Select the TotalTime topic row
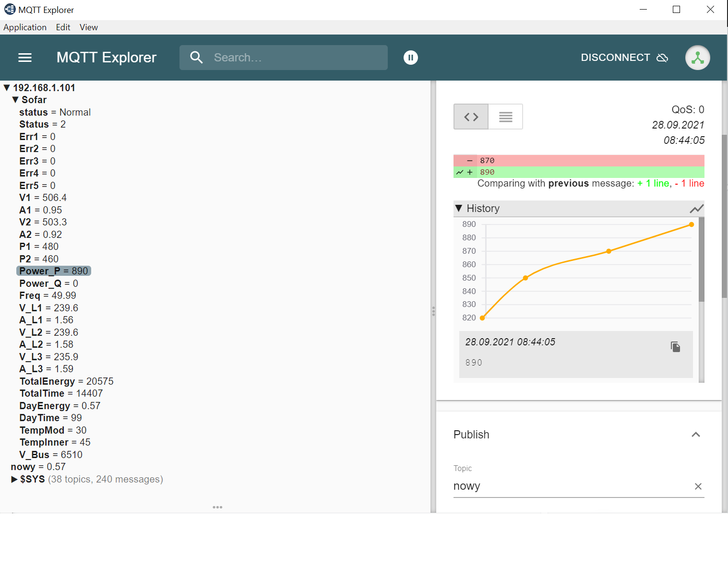This screenshot has width=728, height=566. pos(61,393)
